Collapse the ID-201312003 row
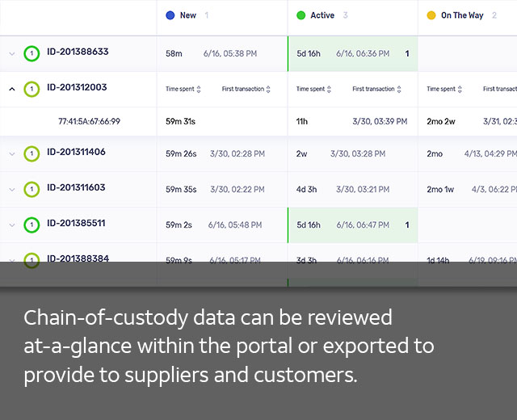The image size is (517, 420). tap(12, 90)
